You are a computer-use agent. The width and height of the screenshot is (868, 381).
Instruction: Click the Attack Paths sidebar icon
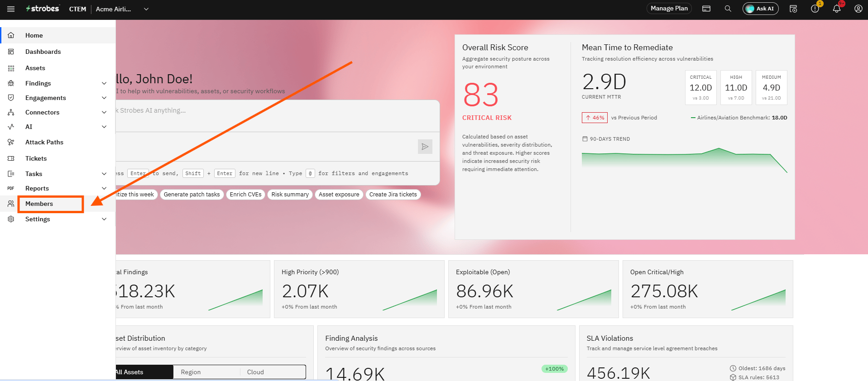click(11, 142)
